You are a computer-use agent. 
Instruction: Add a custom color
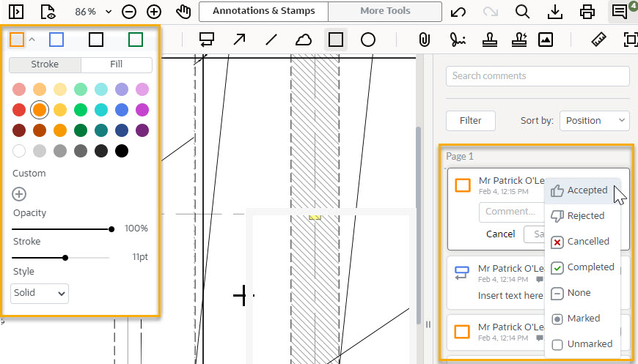19,194
